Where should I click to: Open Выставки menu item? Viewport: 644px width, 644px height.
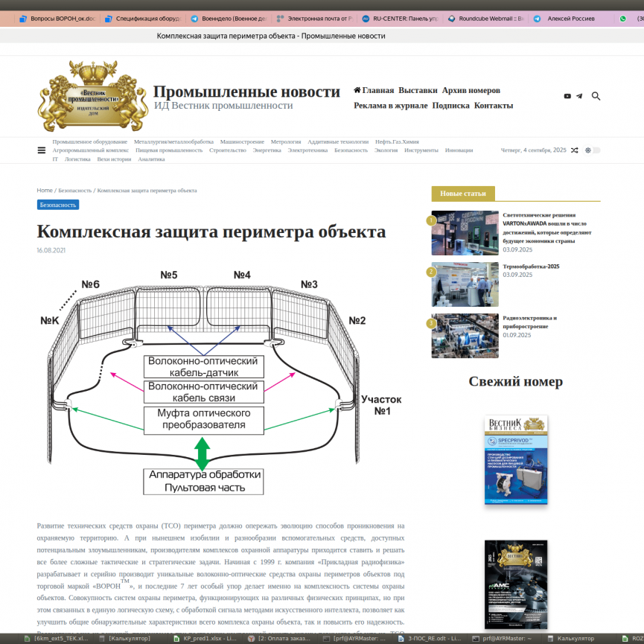point(418,90)
